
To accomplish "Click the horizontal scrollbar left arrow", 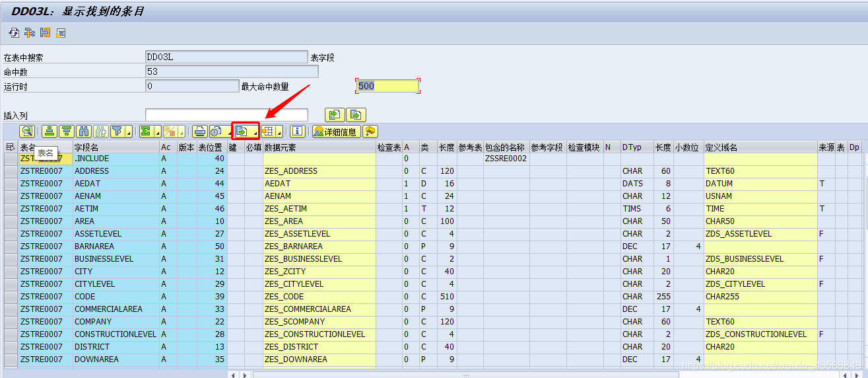I will pyautogui.click(x=233, y=374).
